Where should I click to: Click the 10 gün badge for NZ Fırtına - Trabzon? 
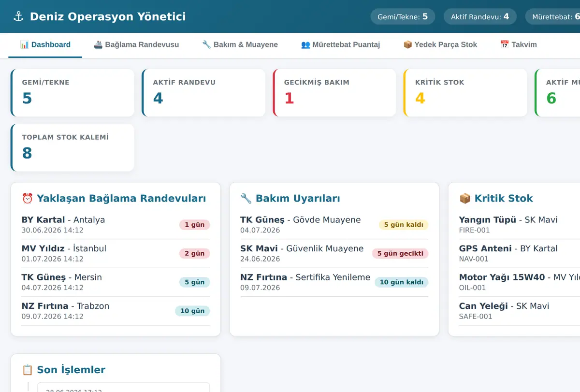192,311
